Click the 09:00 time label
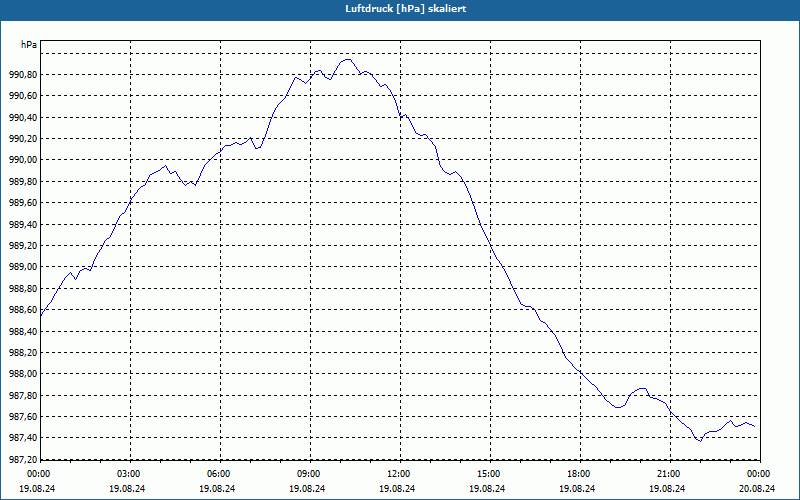Image resolution: width=800 pixels, height=500 pixels. [310, 474]
